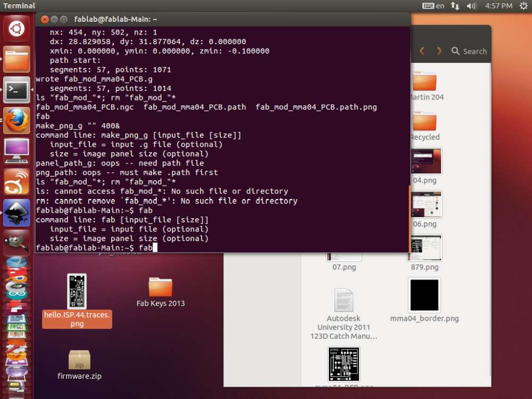Select the 07.png file label
This screenshot has width=532, height=399.
344,267
